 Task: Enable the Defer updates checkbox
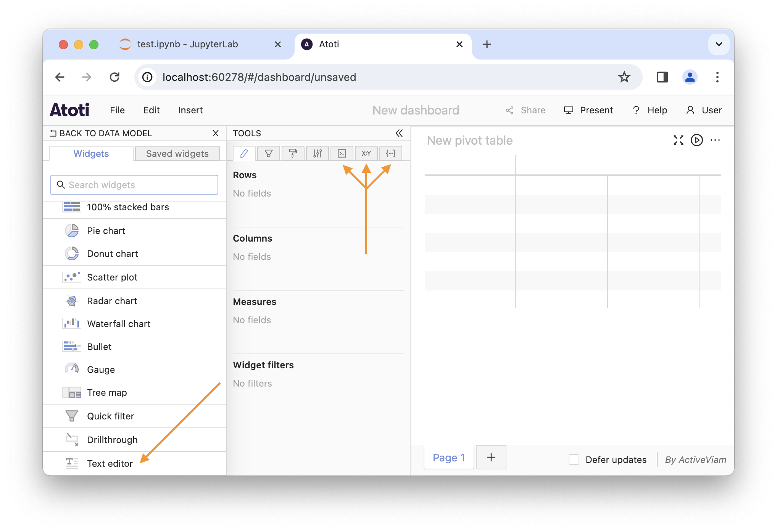[574, 459]
